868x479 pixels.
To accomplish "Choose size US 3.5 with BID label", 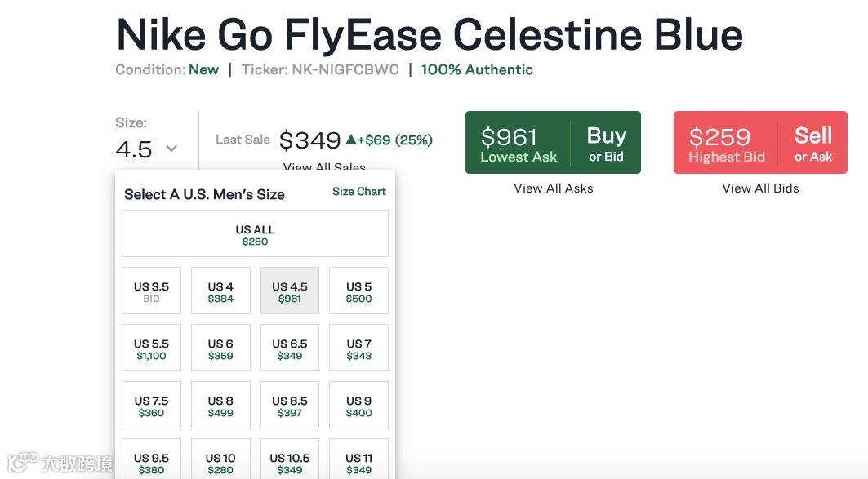I will click(x=151, y=291).
